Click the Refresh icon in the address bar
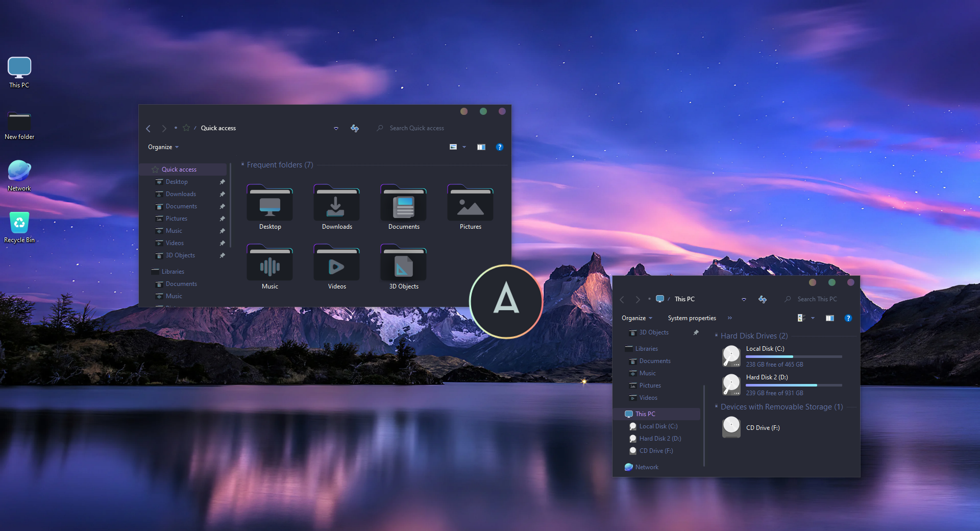The image size is (980, 531). (355, 128)
